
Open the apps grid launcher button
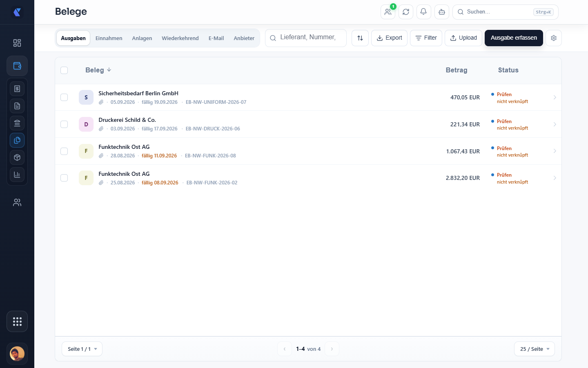click(17, 321)
